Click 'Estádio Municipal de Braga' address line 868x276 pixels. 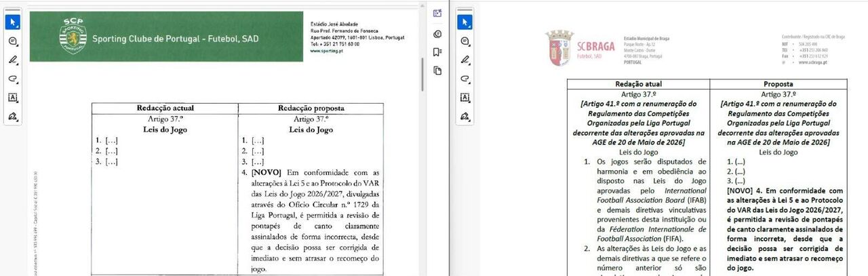pyautogui.click(x=647, y=39)
